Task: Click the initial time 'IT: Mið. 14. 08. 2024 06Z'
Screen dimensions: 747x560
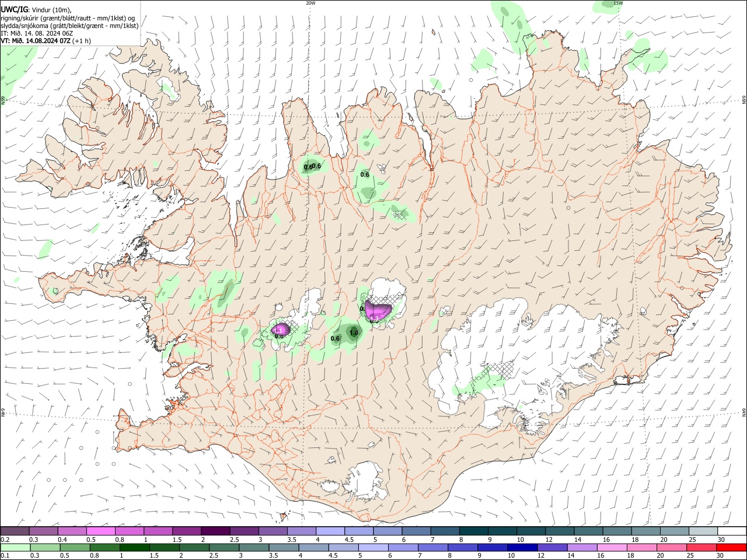Action: [x=37, y=33]
